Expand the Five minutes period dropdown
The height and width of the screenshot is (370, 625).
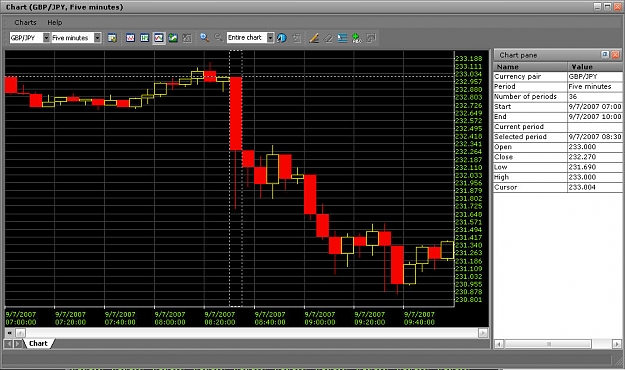[x=97, y=38]
